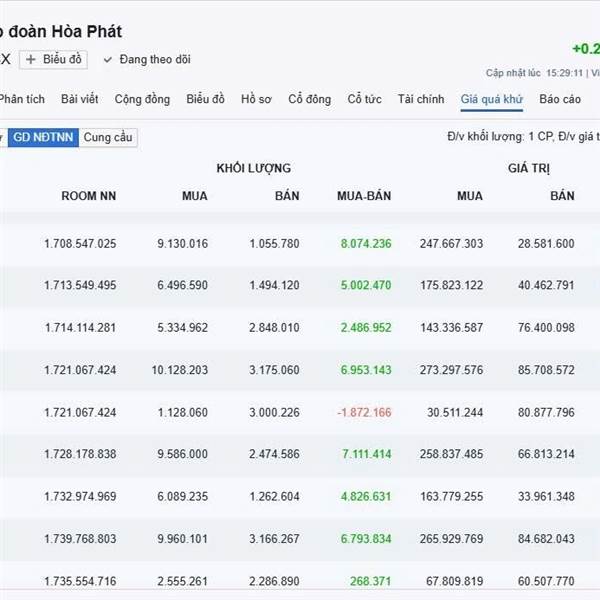The height and width of the screenshot is (600, 600).
Task: Click the sell volume 2.848.010
Action: coord(274,328)
